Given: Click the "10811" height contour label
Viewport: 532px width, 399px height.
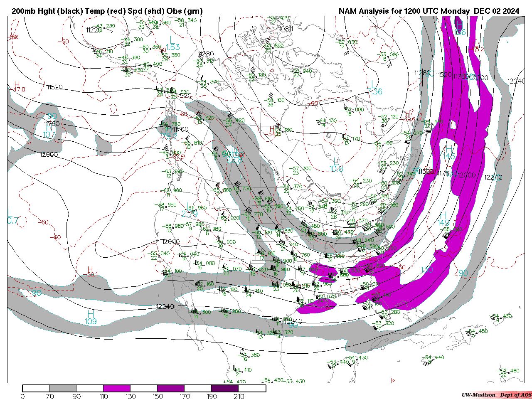Looking at the screenshot, I should click(286, 29).
